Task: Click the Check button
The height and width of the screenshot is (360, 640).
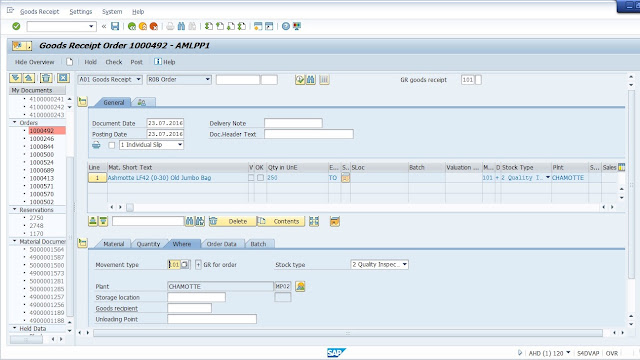Action: 114,62
